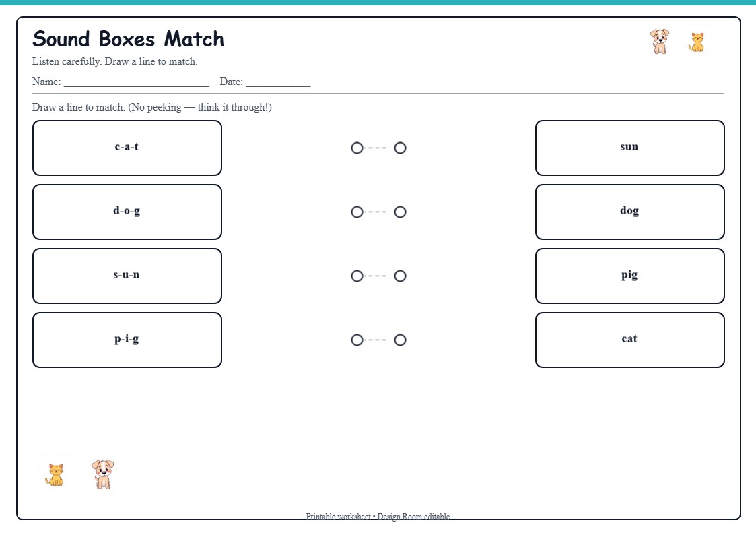Select the sun word box
The height and width of the screenshot is (535, 756).
[629, 148]
